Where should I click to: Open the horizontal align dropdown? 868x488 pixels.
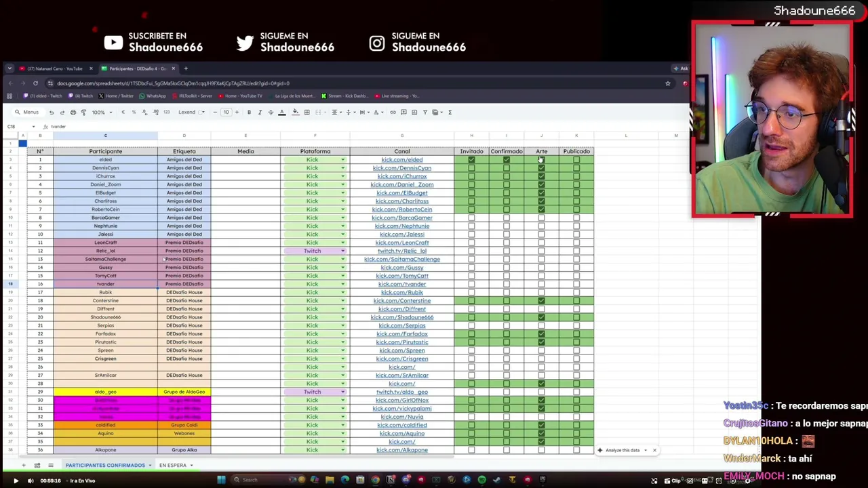(x=336, y=113)
